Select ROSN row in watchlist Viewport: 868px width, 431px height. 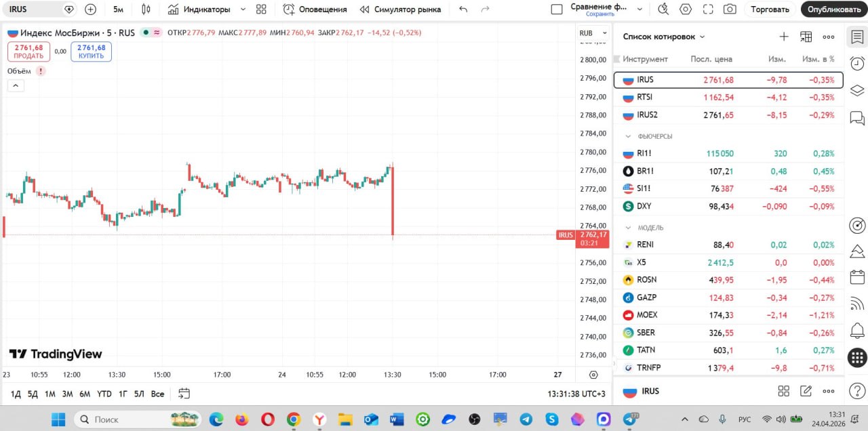coord(728,279)
